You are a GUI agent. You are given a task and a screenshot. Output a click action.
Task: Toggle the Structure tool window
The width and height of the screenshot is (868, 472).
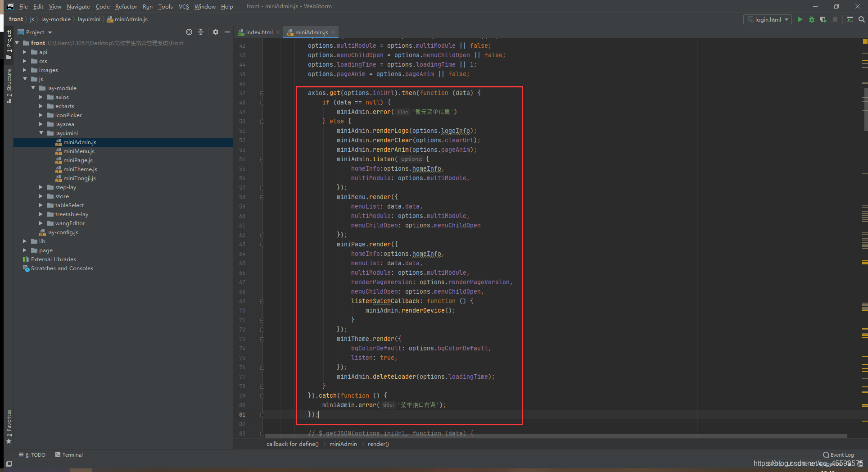[9, 86]
